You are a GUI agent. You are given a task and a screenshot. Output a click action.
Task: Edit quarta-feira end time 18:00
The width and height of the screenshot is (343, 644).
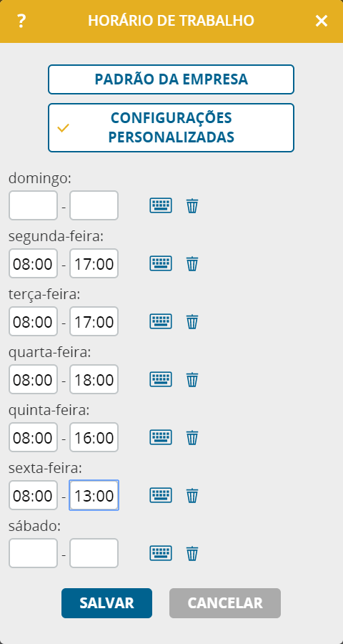coord(94,379)
